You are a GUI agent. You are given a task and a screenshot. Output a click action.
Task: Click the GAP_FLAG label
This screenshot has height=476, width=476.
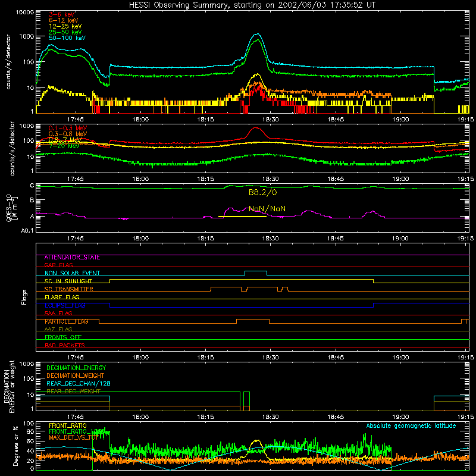coord(58,265)
